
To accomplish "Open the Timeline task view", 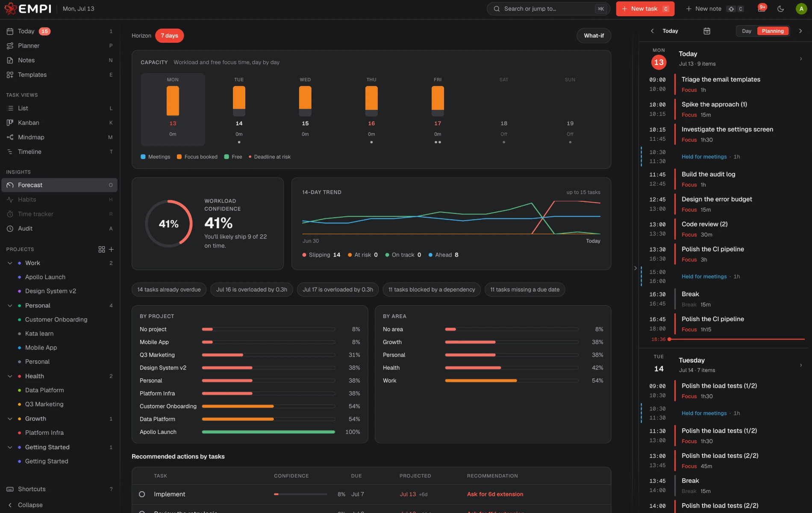I will pyautogui.click(x=60, y=152).
